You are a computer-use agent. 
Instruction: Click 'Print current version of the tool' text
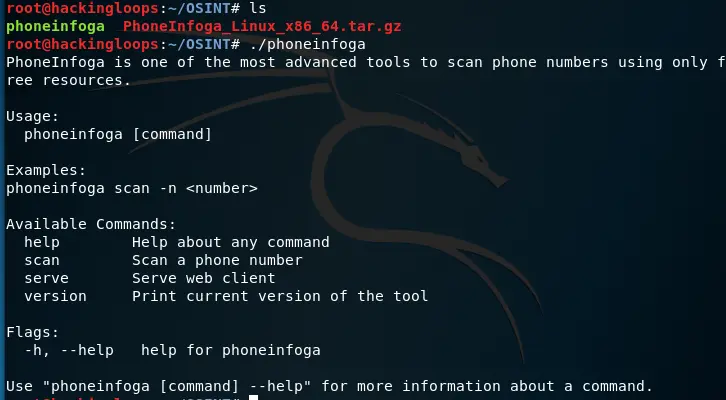pyautogui.click(x=280, y=296)
